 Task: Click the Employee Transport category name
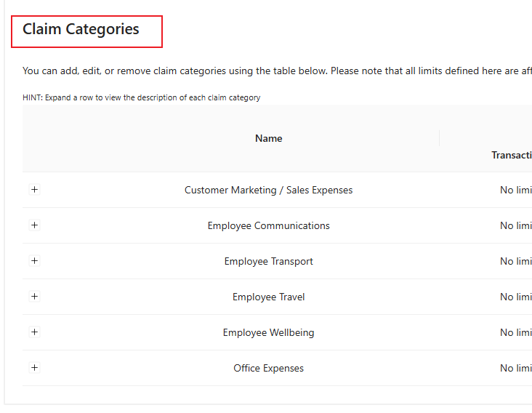pyautogui.click(x=268, y=261)
